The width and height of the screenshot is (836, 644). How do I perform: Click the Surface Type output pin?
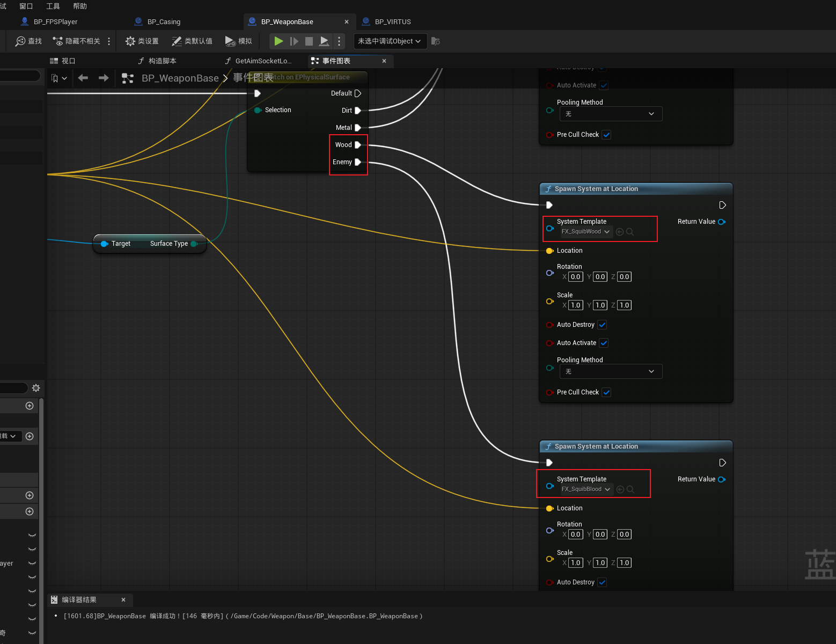pyautogui.click(x=194, y=244)
